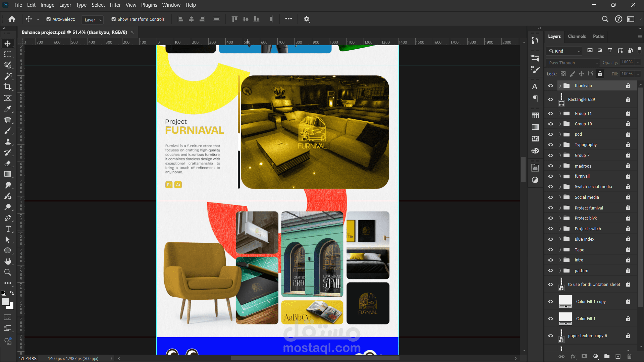Expand the Social media group
The image size is (644, 362).
click(560, 197)
